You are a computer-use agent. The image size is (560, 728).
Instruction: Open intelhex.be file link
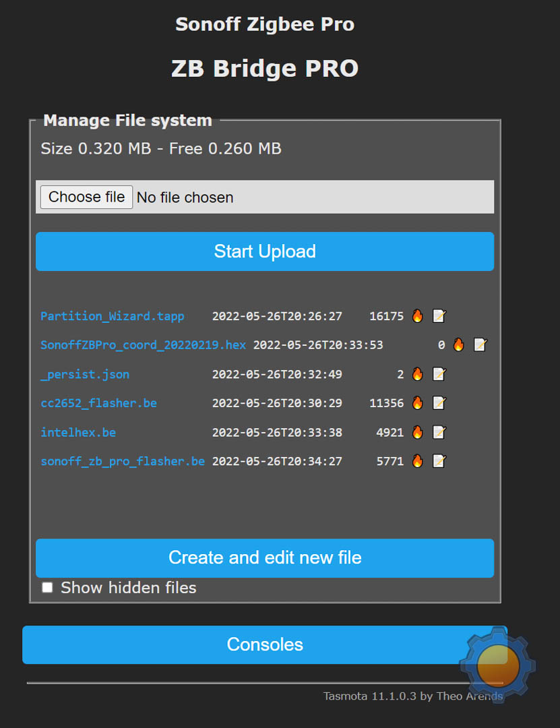pos(78,432)
